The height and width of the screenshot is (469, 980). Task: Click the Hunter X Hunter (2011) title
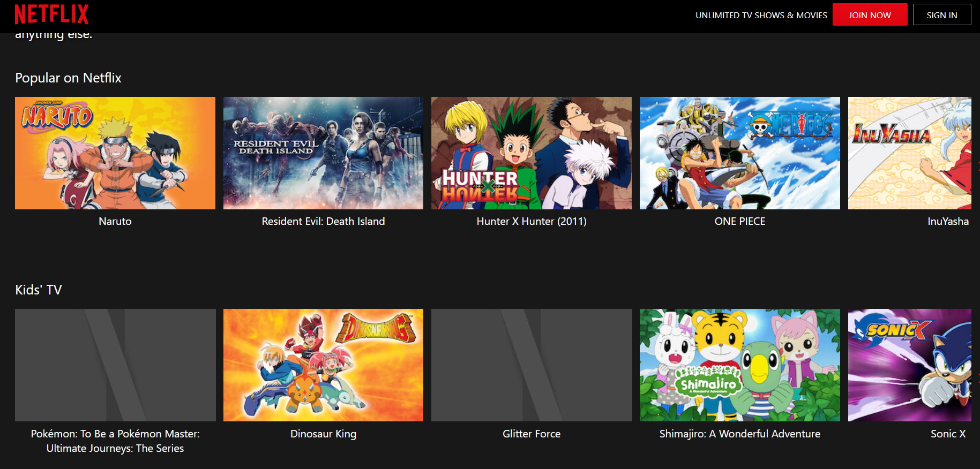[x=531, y=221]
